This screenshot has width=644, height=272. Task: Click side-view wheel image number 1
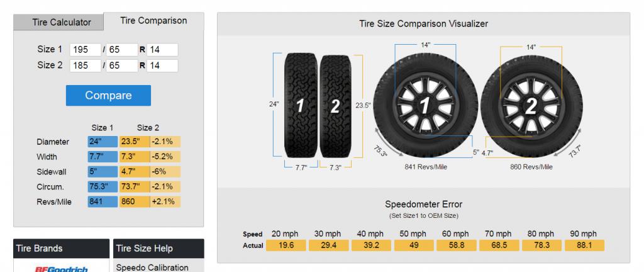tap(424, 105)
